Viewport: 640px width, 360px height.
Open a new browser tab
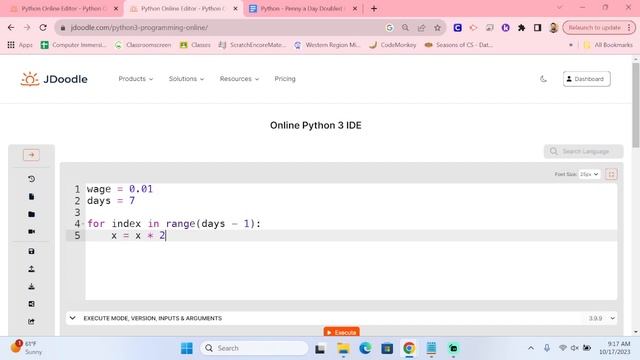(374, 9)
